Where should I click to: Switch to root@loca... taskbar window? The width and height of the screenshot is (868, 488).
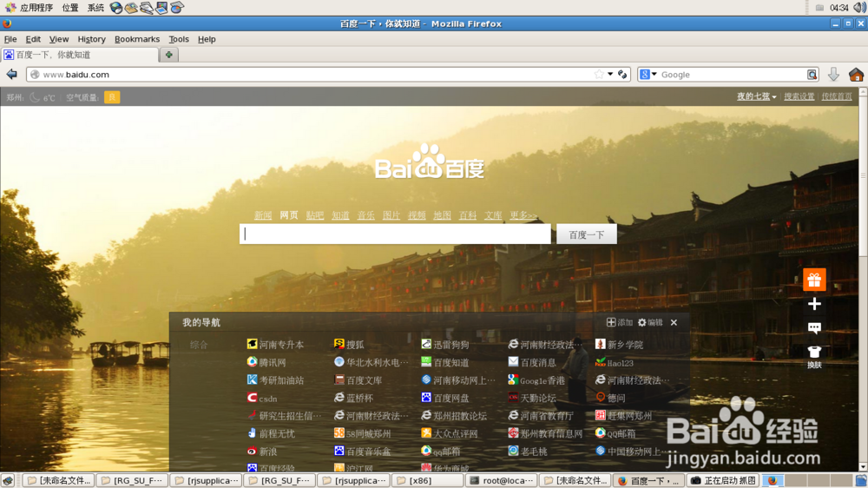[x=502, y=480]
